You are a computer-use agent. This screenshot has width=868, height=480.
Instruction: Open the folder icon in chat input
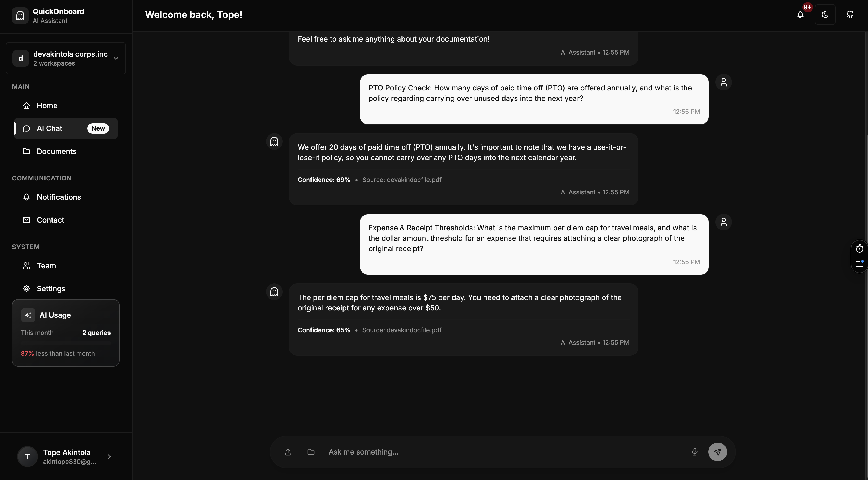[311, 452]
